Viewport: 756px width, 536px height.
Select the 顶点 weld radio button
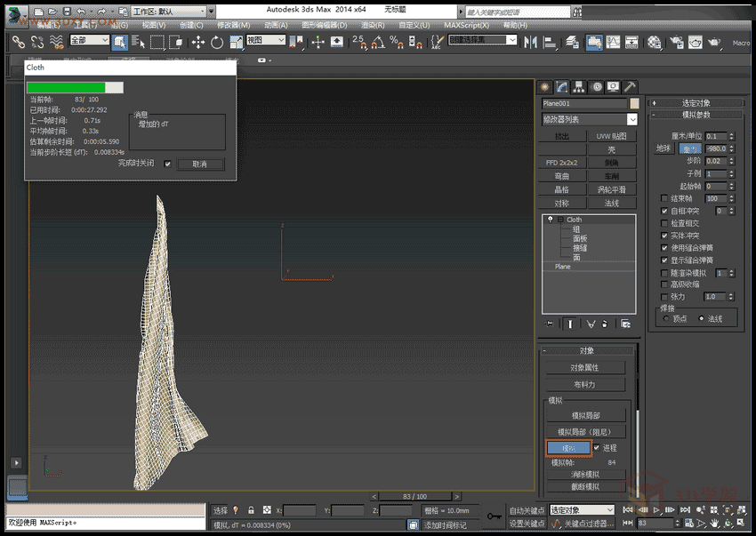[x=665, y=318]
